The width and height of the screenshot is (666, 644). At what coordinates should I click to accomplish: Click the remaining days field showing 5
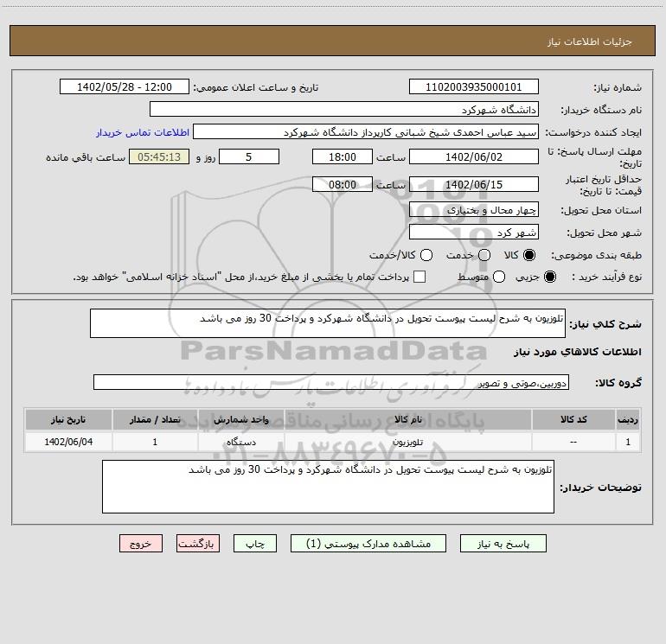click(249, 156)
